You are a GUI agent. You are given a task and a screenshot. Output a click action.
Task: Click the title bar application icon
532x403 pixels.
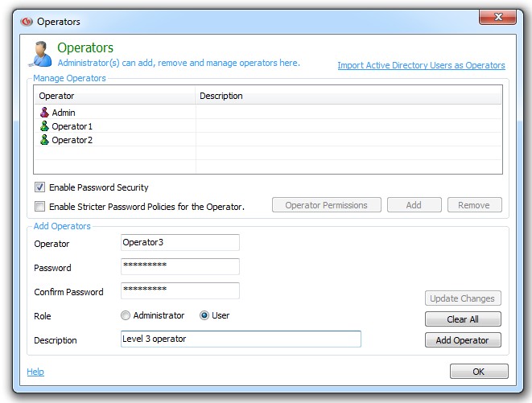point(27,22)
